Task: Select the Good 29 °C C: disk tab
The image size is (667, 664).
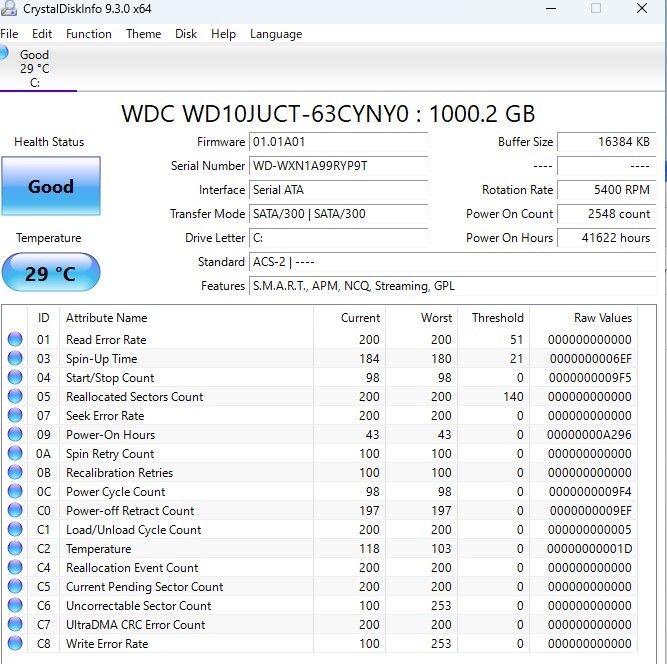Action: click(35, 69)
